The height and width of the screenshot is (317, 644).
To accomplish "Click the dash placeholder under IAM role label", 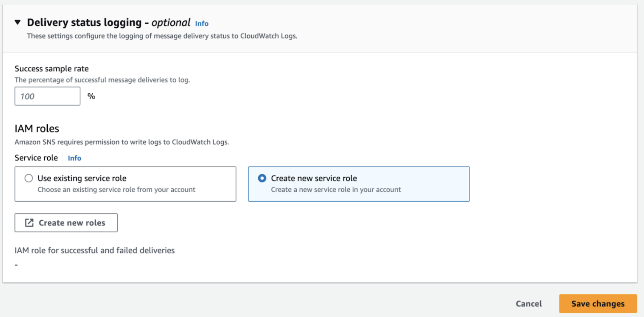I will coord(16,265).
